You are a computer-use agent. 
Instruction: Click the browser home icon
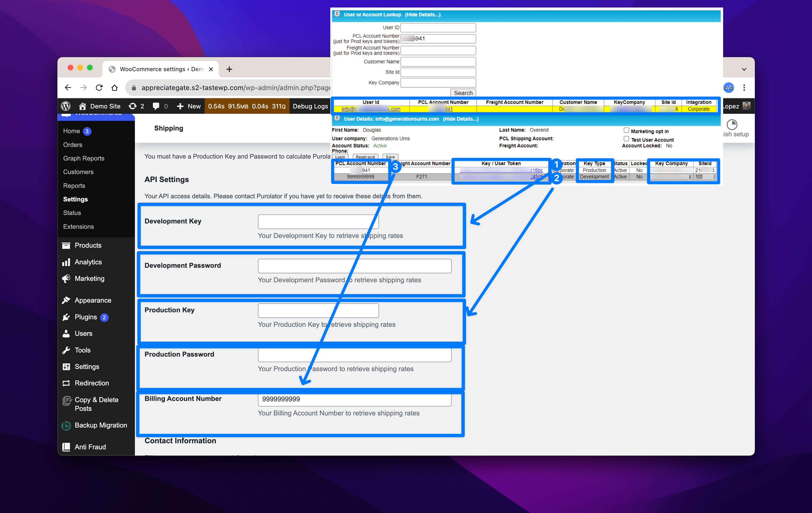(x=115, y=88)
